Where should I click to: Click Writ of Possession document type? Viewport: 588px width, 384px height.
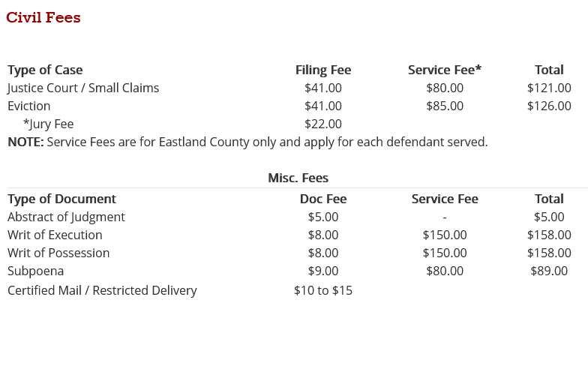[x=58, y=253]
